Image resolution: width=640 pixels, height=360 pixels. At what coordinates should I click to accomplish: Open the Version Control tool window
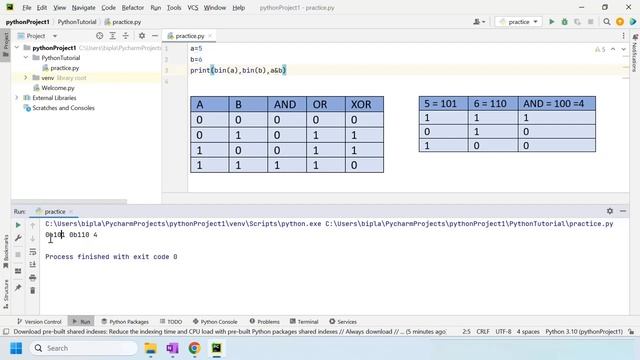pos(39,322)
